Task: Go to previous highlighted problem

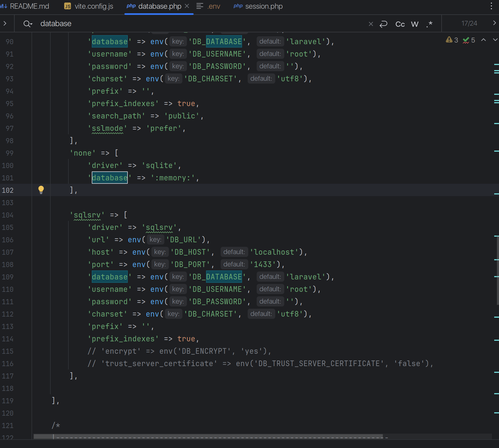Action: (484, 40)
